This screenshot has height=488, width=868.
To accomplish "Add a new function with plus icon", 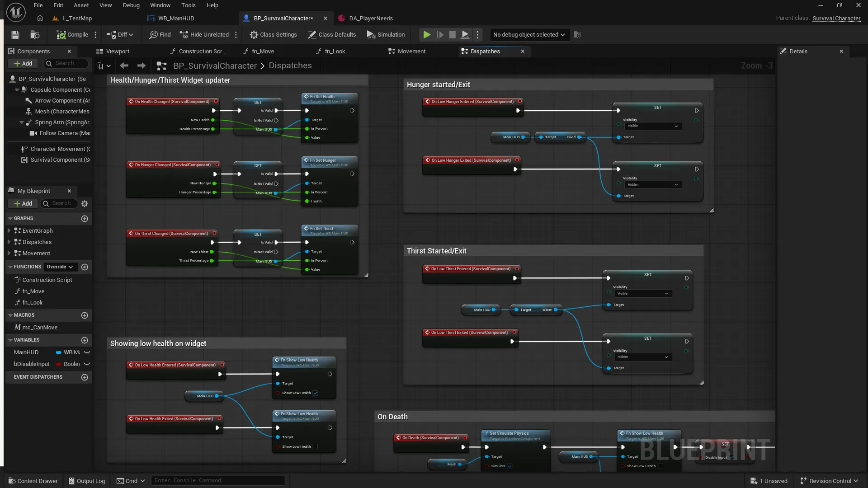I will tap(85, 267).
